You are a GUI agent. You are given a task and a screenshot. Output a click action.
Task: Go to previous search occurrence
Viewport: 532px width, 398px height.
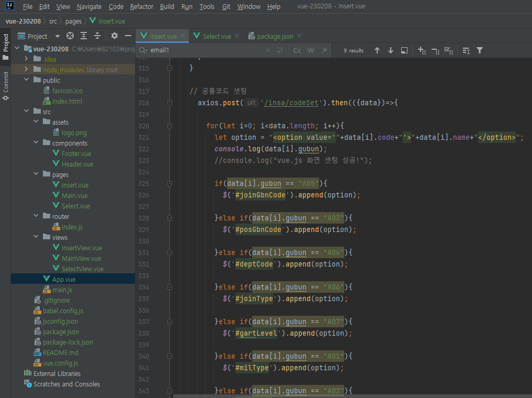click(377, 50)
